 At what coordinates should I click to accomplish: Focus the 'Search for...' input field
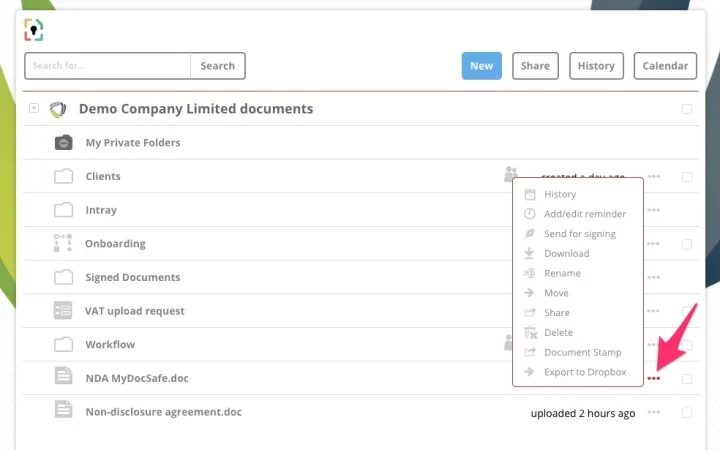pyautogui.click(x=107, y=66)
